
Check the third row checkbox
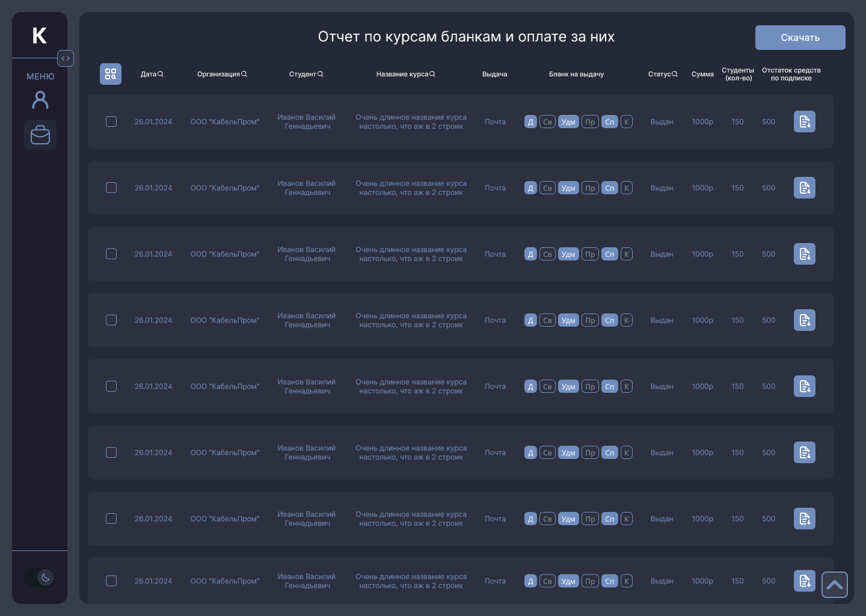tap(111, 254)
